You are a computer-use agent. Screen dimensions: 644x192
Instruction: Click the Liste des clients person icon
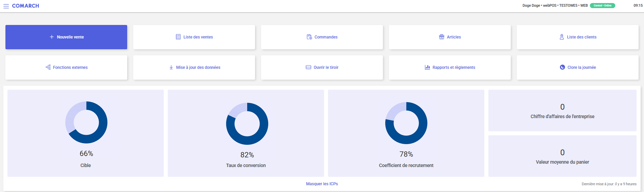[x=562, y=37]
